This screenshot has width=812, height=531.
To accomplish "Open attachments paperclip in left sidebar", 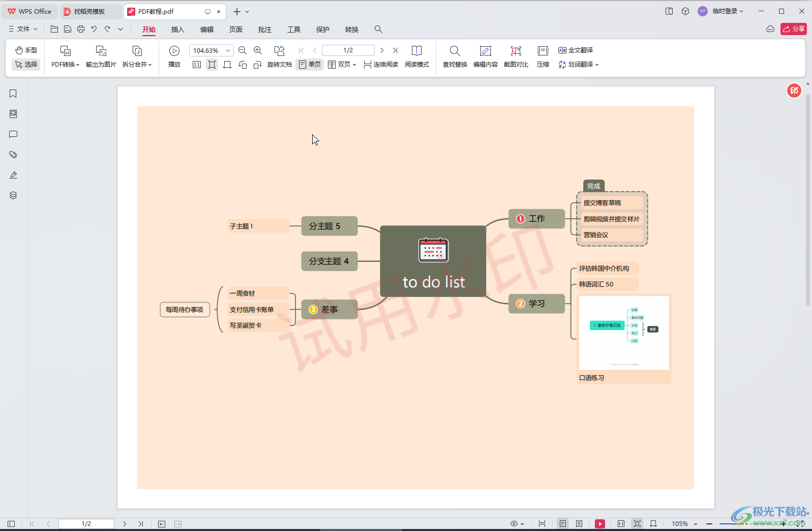I will tap(13, 155).
